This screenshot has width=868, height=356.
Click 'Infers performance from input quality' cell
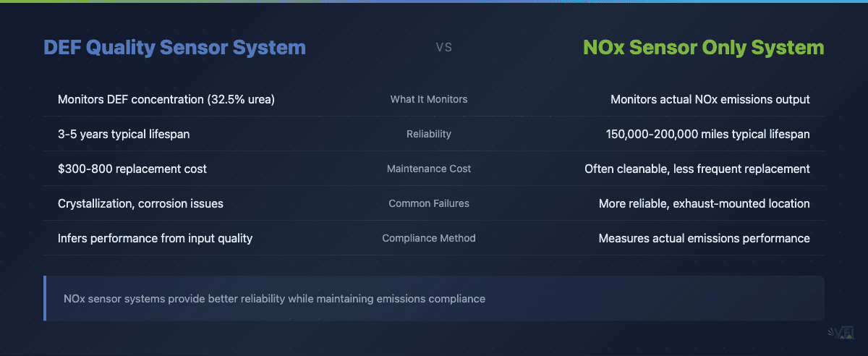point(155,238)
